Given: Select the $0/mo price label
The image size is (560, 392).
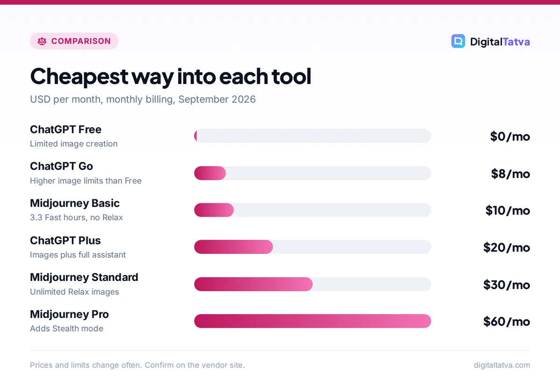Looking at the screenshot, I should (x=510, y=136).
